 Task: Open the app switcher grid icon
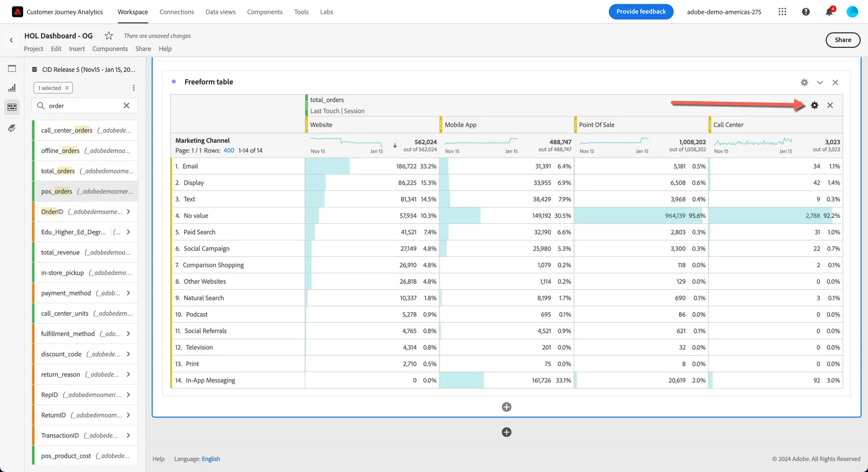point(782,12)
